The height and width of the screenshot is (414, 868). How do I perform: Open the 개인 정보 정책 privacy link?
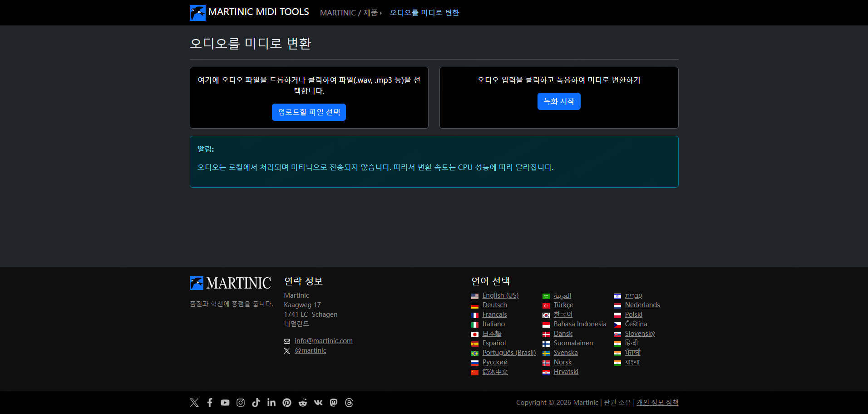pos(657,403)
